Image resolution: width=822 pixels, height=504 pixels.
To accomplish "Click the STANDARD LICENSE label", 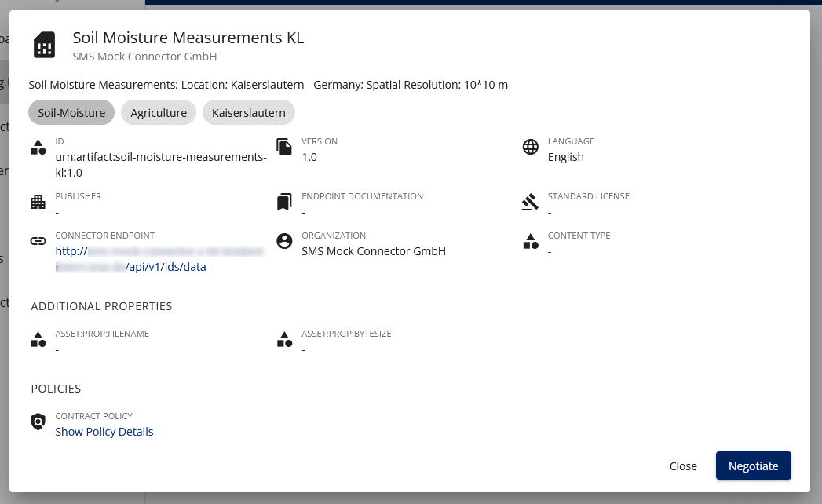I will (x=589, y=196).
